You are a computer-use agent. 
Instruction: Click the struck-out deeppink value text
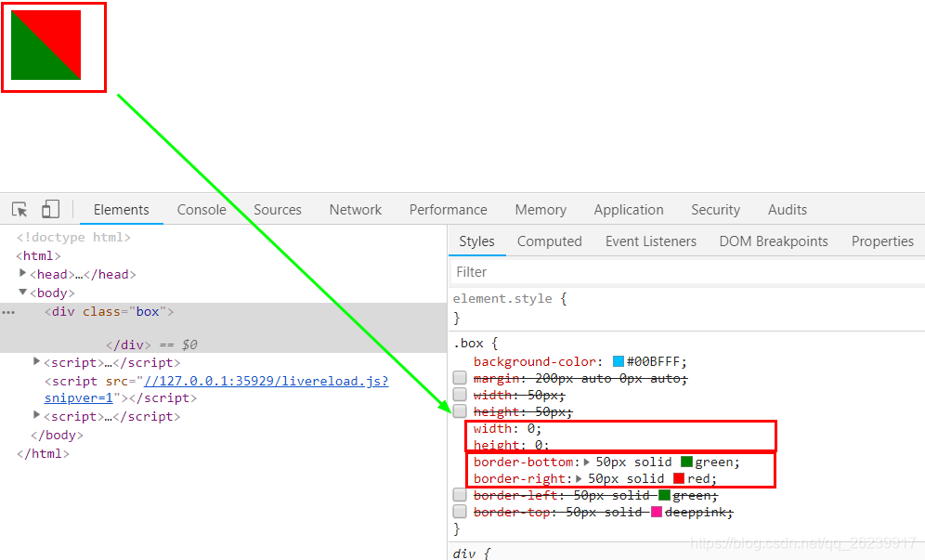point(696,513)
